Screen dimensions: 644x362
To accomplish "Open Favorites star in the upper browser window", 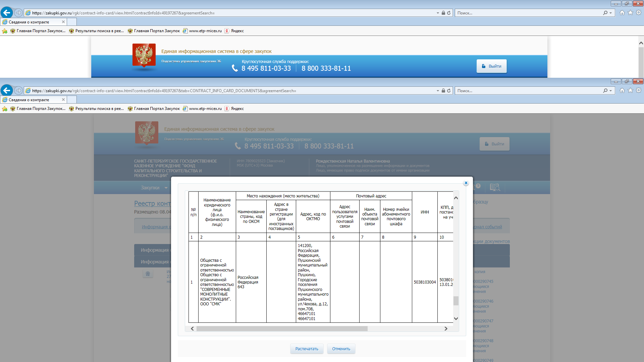I will 631,13.
